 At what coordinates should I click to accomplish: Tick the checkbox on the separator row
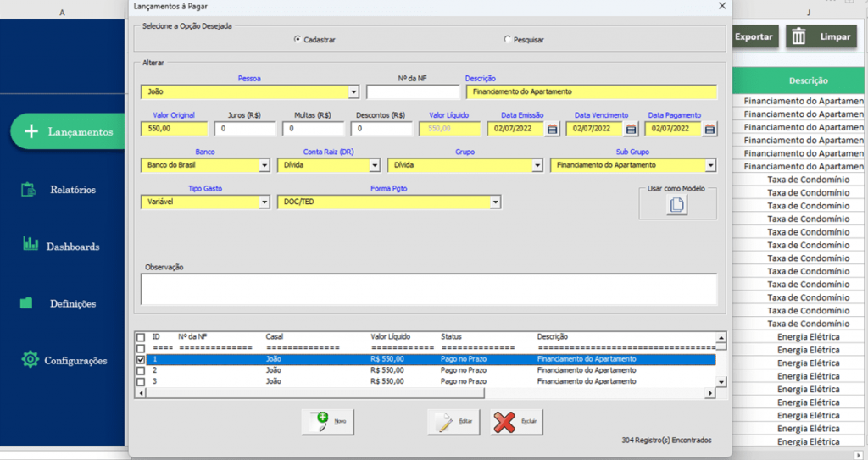141,348
